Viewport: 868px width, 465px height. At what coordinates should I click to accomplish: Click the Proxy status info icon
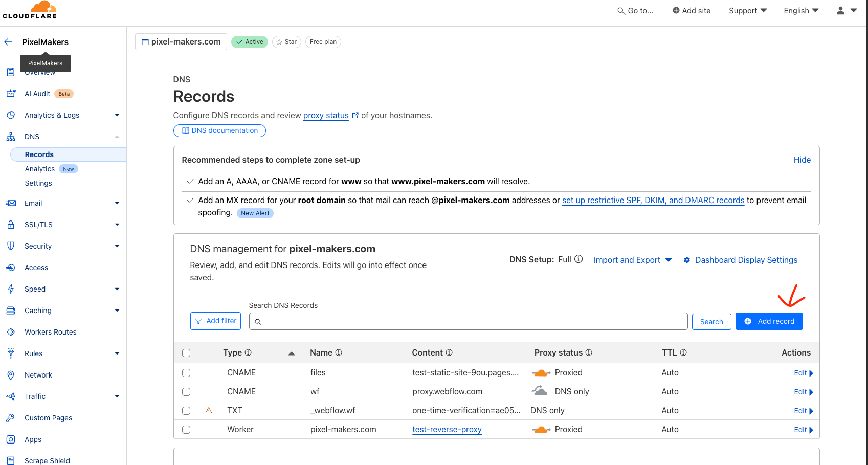point(589,352)
